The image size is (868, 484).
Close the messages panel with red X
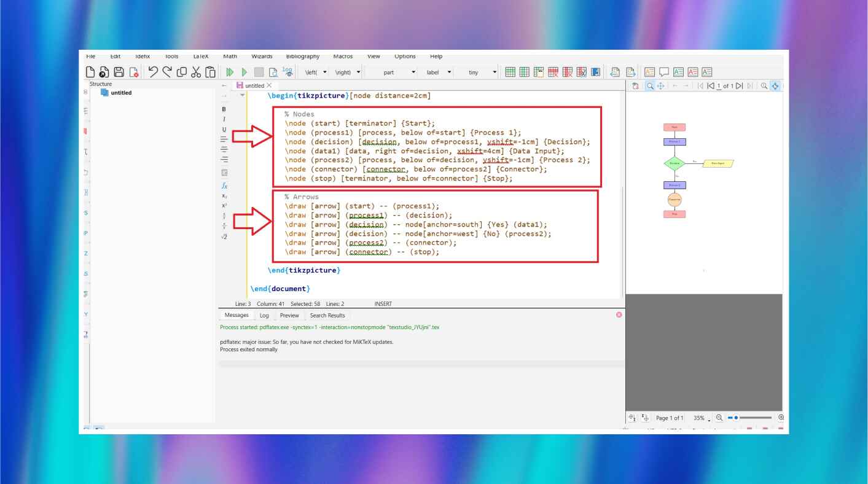tap(619, 314)
